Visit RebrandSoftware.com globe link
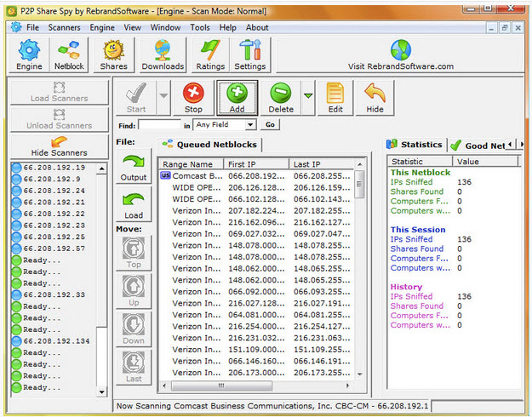This screenshot has width=532, height=417. [401, 54]
